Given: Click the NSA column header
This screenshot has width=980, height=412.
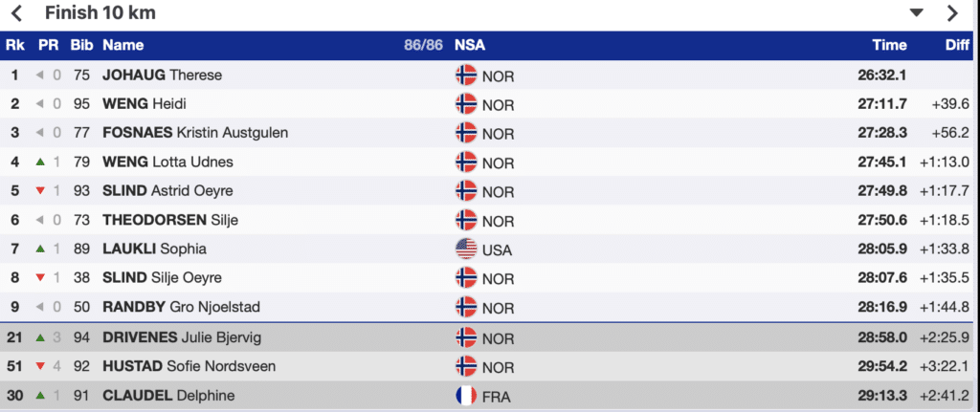Looking at the screenshot, I should pos(469,45).
